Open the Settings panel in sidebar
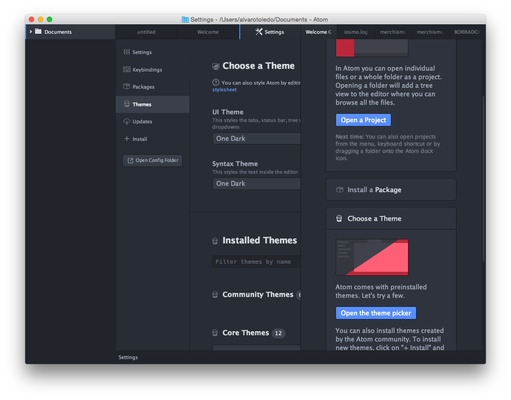Screen dimensions: 511x400 (x=153, y=52)
